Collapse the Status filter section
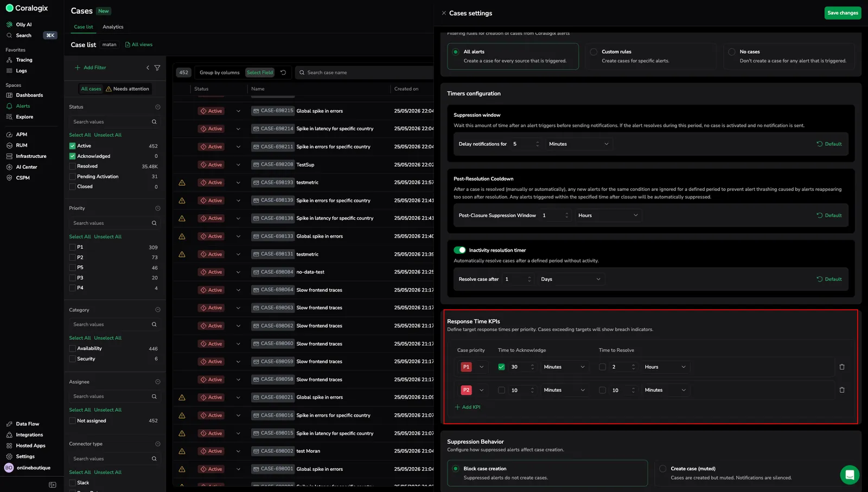Screen dimensions: 868x492 [x=158, y=107]
